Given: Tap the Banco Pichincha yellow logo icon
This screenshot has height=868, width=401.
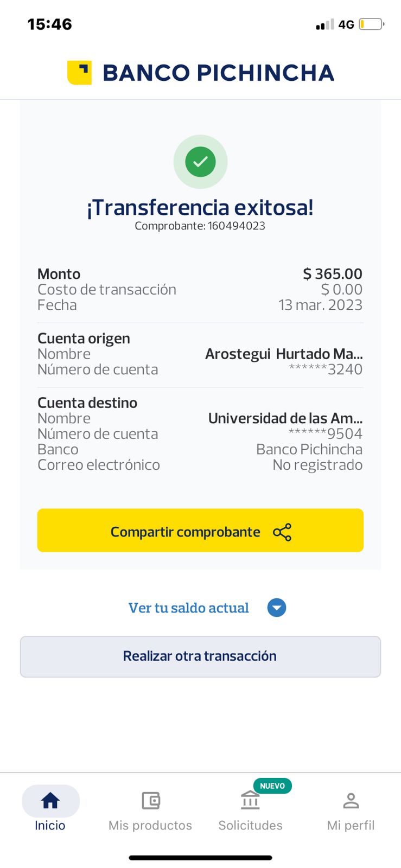Looking at the screenshot, I should tap(79, 73).
